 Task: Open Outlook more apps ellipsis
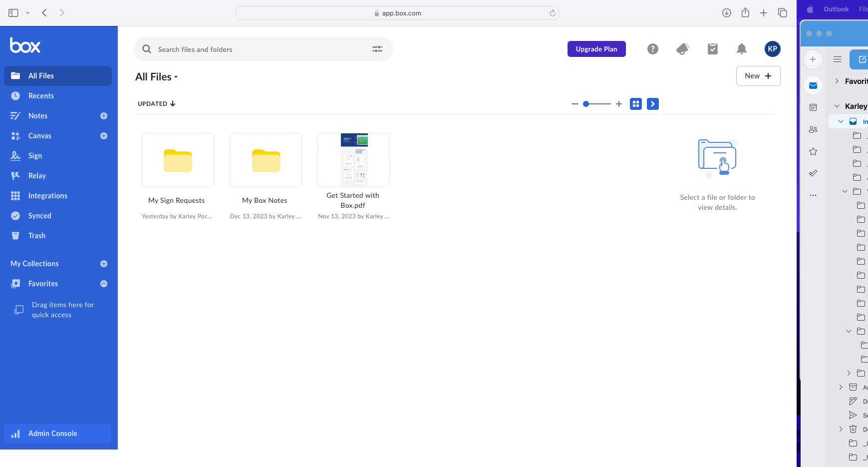pyautogui.click(x=813, y=195)
